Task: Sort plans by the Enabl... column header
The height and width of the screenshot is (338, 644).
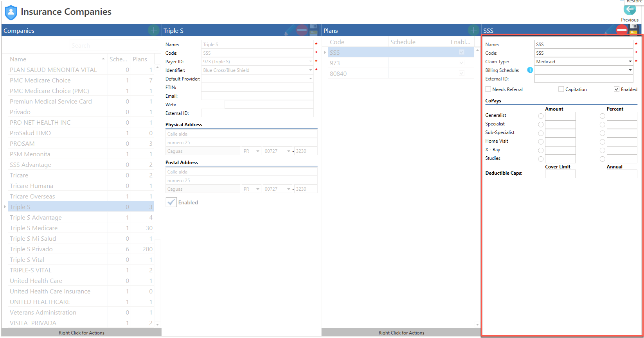Action: click(x=461, y=42)
